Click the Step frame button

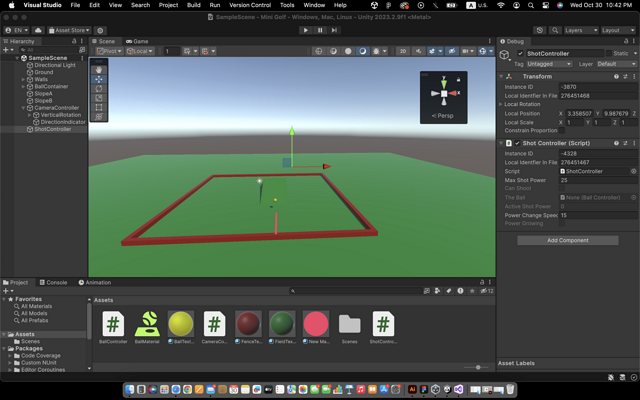334,30
